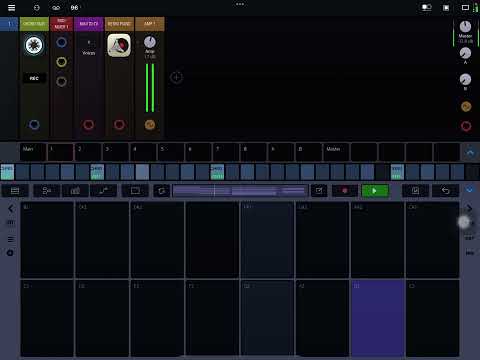
Task: Switch to the Master track tab
Action: pos(336,152)
